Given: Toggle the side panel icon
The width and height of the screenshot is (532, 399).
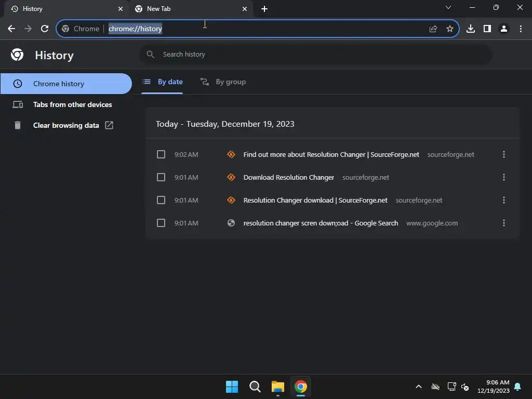Looking at the screenshot, I should point(487,29).
